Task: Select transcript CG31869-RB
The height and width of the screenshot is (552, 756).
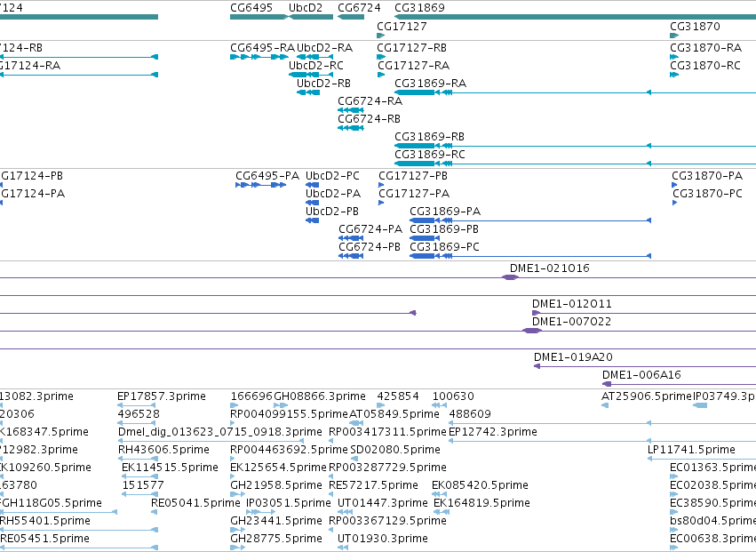Action: [430, 137]
